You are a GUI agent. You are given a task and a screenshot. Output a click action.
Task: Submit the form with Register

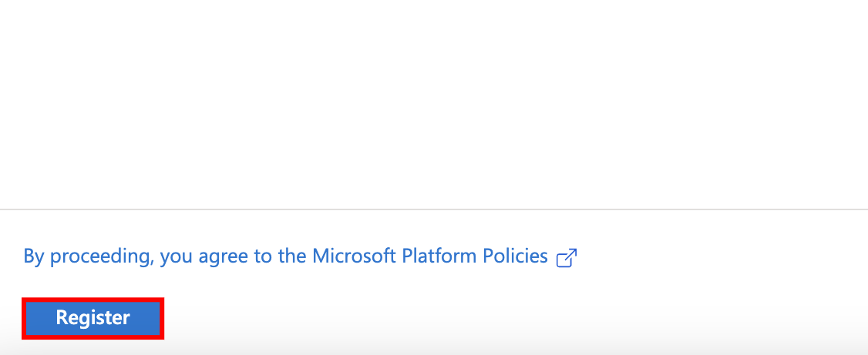point(93,318)
